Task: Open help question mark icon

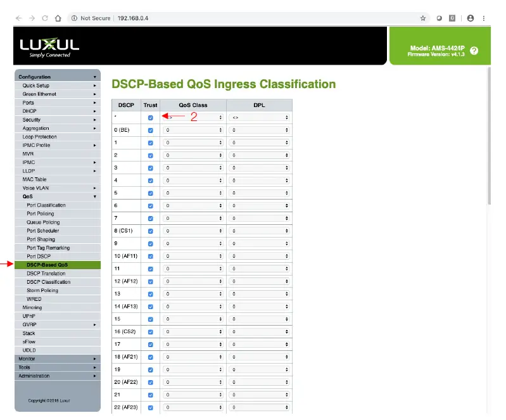Action: (474, 51)
